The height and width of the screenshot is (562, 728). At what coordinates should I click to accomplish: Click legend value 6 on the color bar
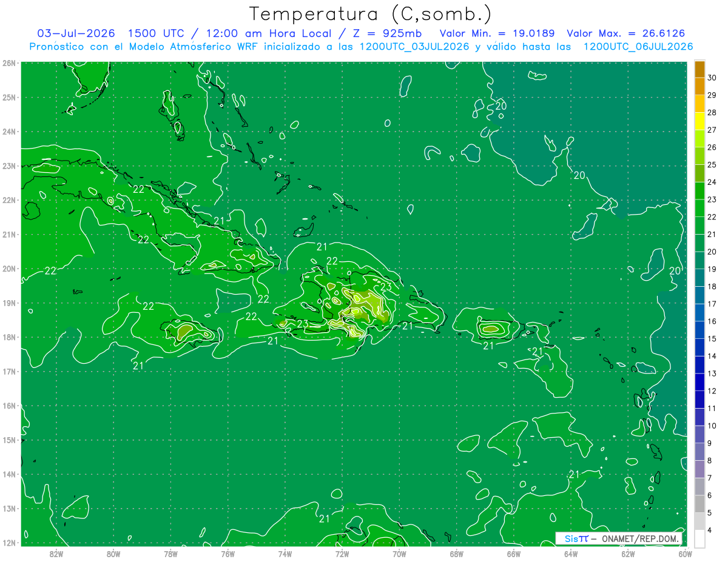point(710,496)
